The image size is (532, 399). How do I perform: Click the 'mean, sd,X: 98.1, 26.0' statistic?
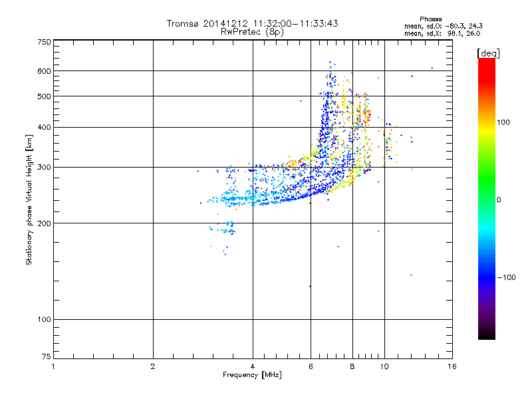442,33
